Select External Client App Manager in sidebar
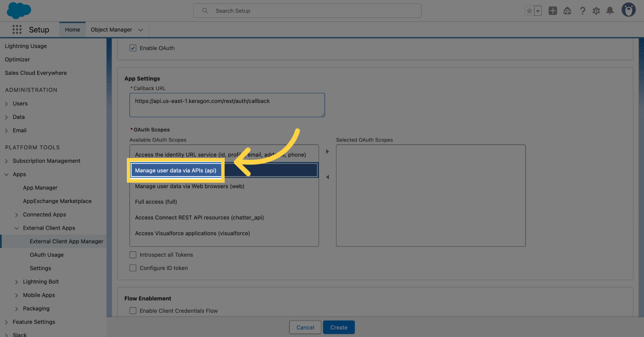644x337 pixels. click(x=66, y=241)
